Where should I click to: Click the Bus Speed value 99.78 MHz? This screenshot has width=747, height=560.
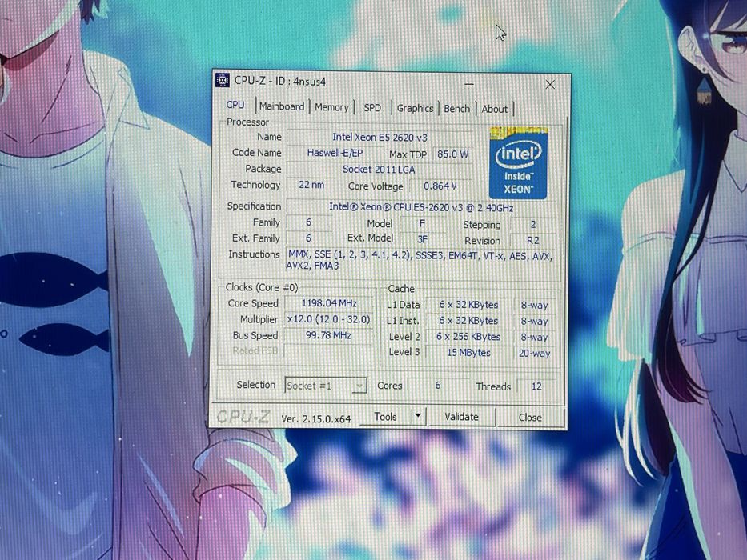tap(329, 335)
